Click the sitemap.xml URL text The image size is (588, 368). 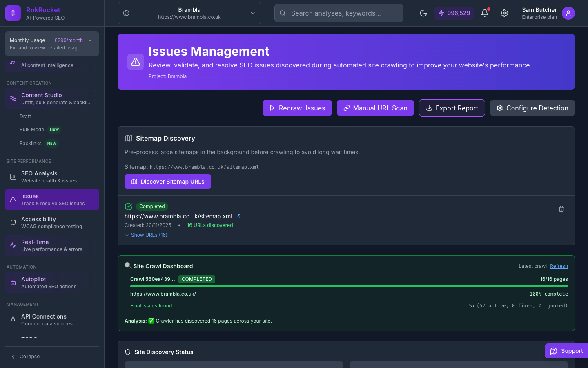tap(178, 216)
